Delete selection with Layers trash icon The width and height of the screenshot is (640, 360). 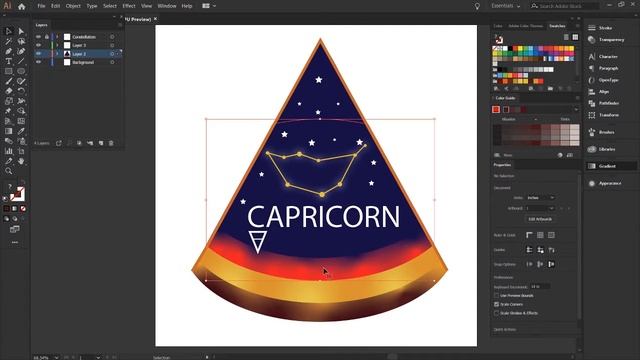click(x=111, y=143)
